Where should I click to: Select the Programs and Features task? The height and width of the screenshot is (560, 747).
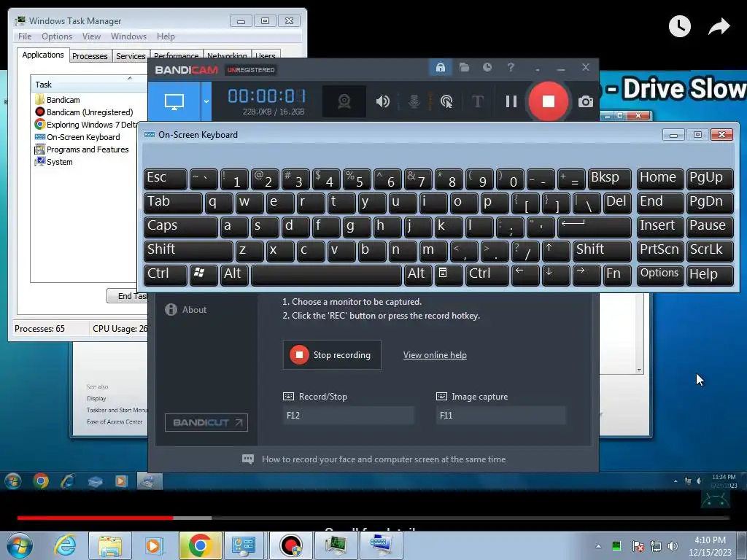(82, 149)
